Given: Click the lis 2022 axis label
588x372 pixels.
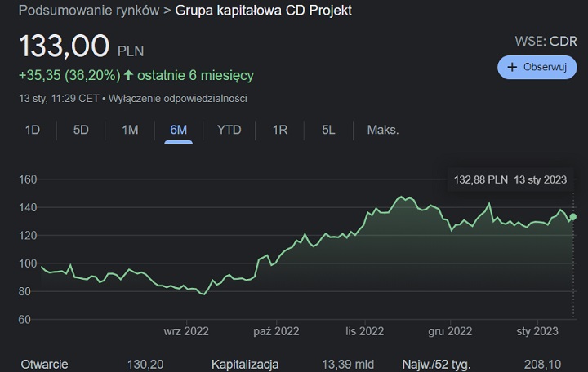Looking at the screenshot, I should pyautogui.click(x=365, y=331).
